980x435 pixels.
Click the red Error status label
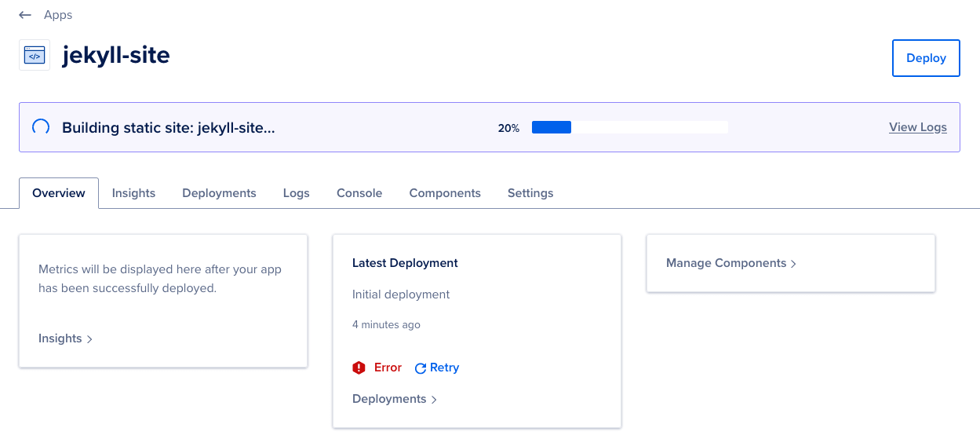(388, 367)
